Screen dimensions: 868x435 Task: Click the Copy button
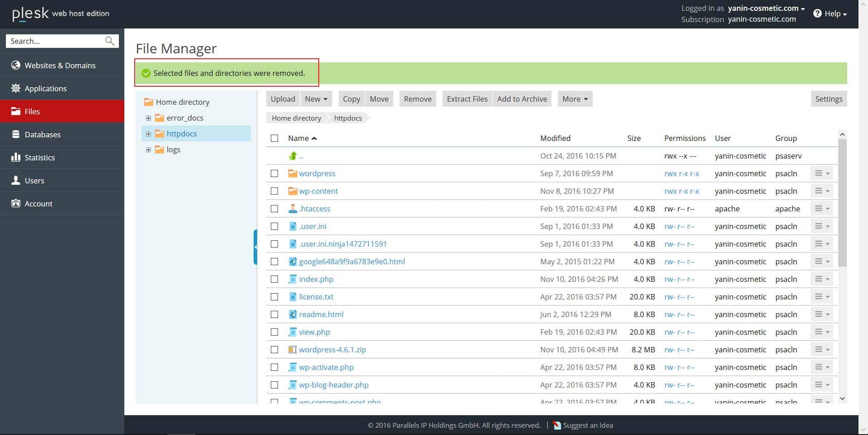click(351, 99)
